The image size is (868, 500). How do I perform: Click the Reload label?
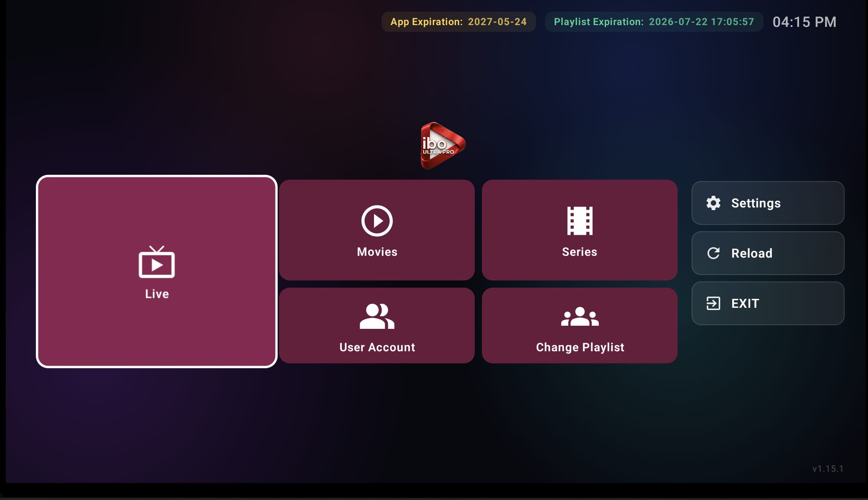click(x=752, y=253)
